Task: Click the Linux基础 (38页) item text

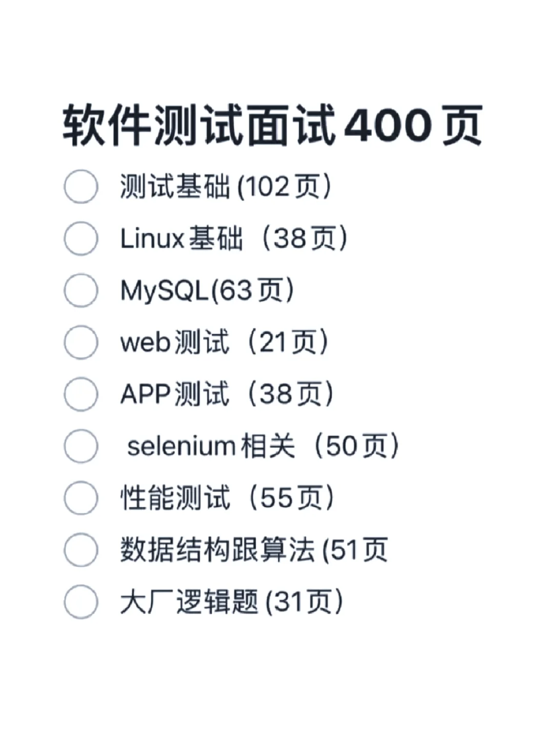Action: [234, 238]
